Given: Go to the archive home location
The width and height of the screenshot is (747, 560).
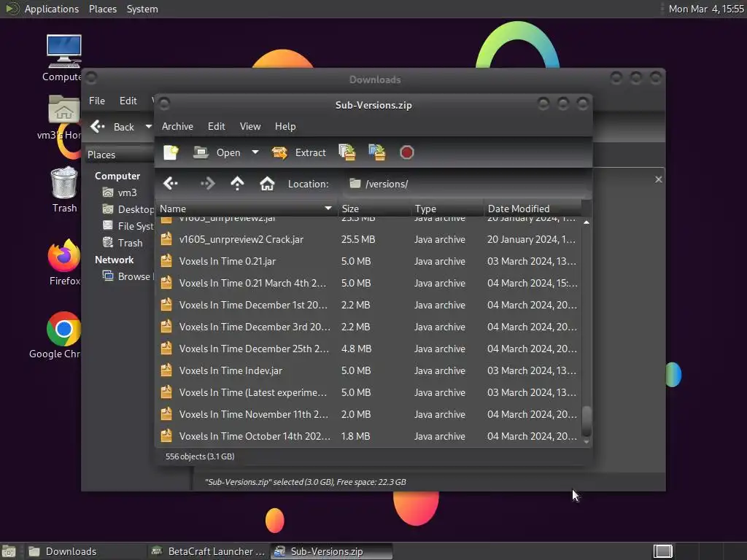Looking at the screenshot, I should (267, 183).
